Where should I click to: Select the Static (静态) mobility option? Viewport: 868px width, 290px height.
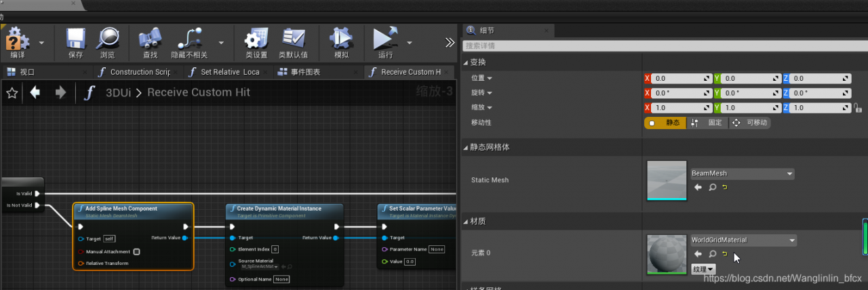[x=665, y=123]
